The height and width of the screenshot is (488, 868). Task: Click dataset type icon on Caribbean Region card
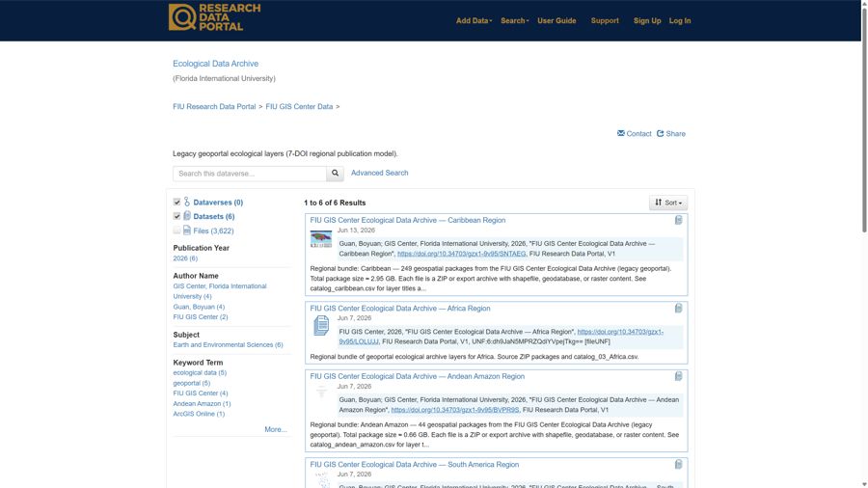tap(678, 220)
